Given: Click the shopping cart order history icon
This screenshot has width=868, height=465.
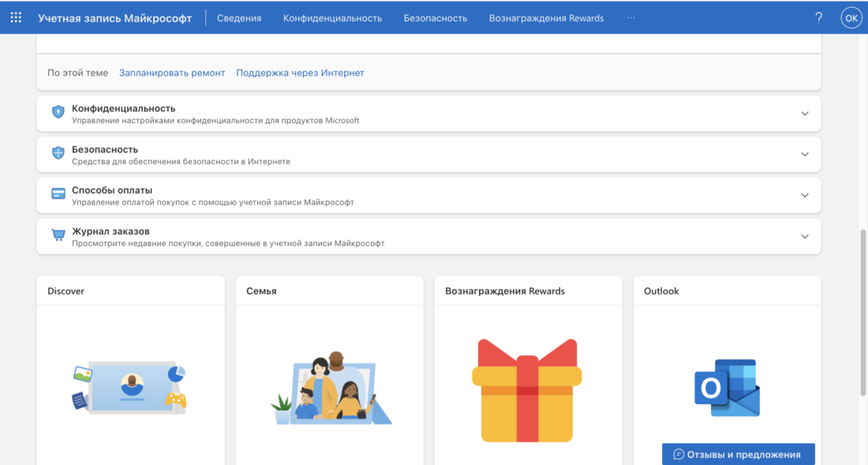Looking at the screenshot, I should pos(58,235).
